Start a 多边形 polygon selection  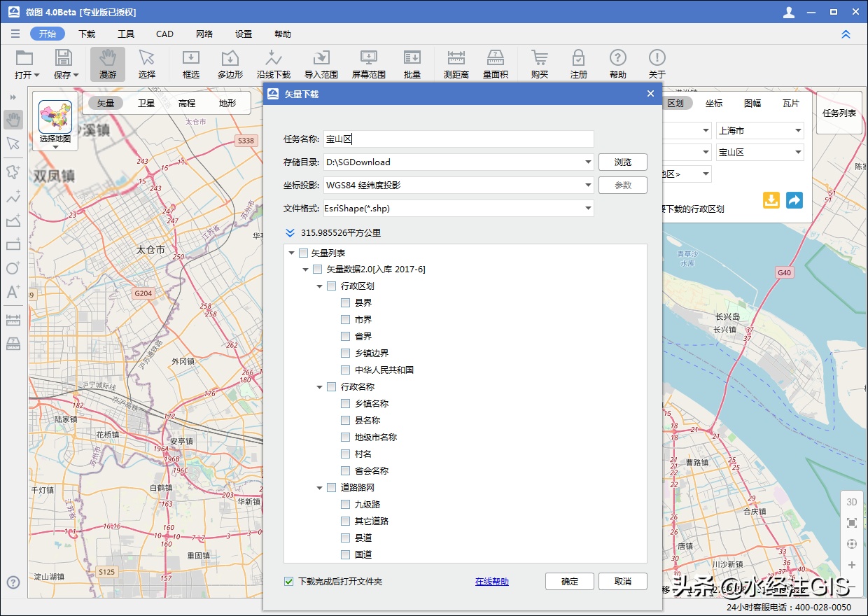230,64
